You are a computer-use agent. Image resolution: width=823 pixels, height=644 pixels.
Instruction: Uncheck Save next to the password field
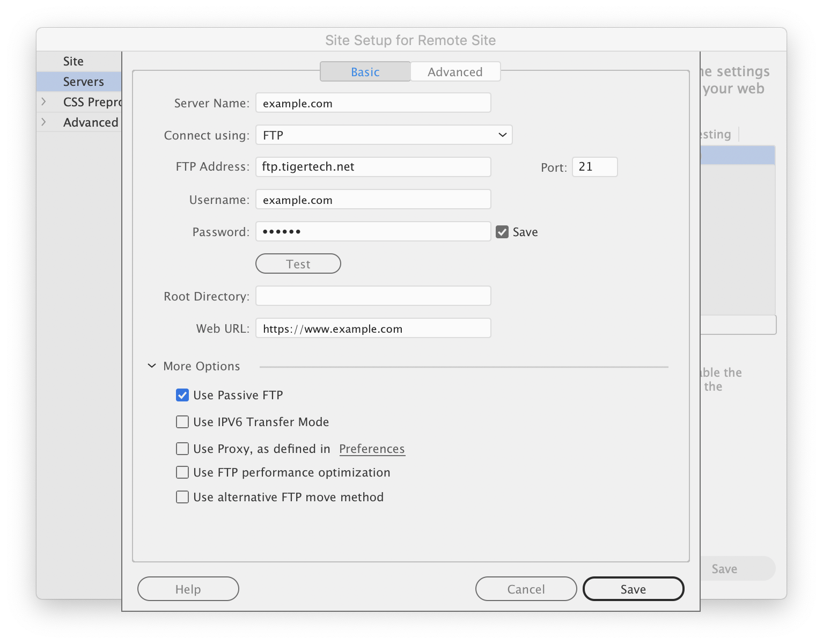click(x=502, y=232)
